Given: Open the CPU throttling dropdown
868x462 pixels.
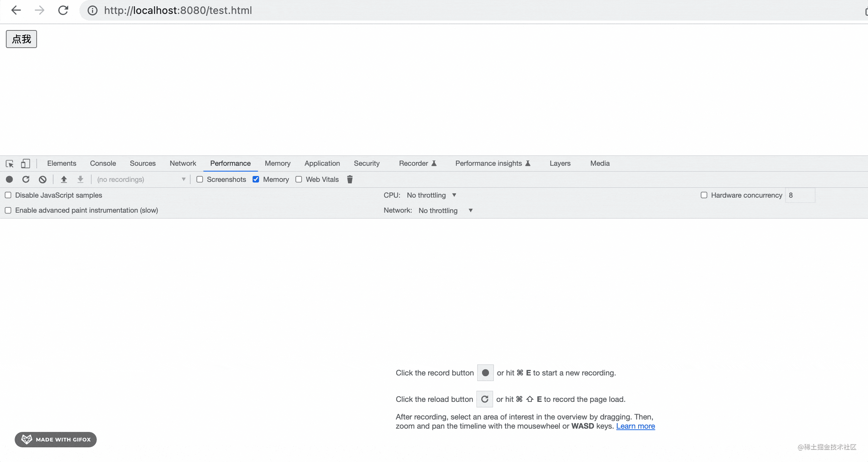Looking at the screenshot, I should pos(431,195).
